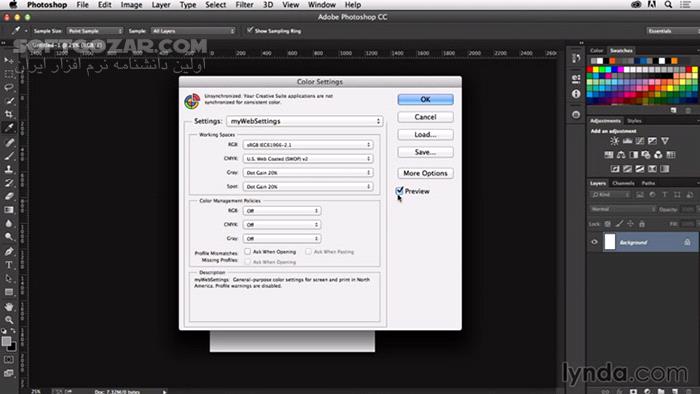Image resolution: width=700 pixels, height=394 pixels.
Task: Switch to the Styles tab
Action: tap(634, 120)
